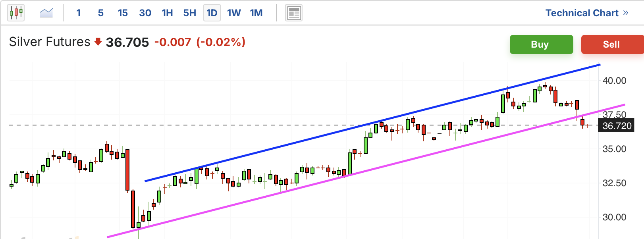
Task: Select the 15 minute timeframe
Action: coord(123,13)
